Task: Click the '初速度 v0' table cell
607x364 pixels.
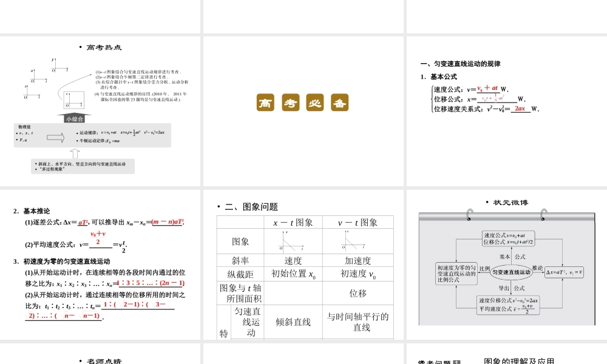Action: click(x=358, y=274)
